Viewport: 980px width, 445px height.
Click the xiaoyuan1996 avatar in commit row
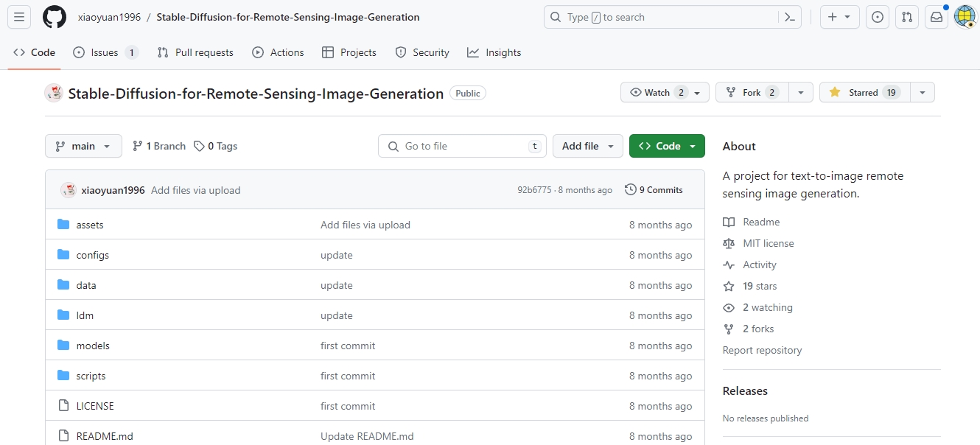pyautogui.click(x=69, y=190)
